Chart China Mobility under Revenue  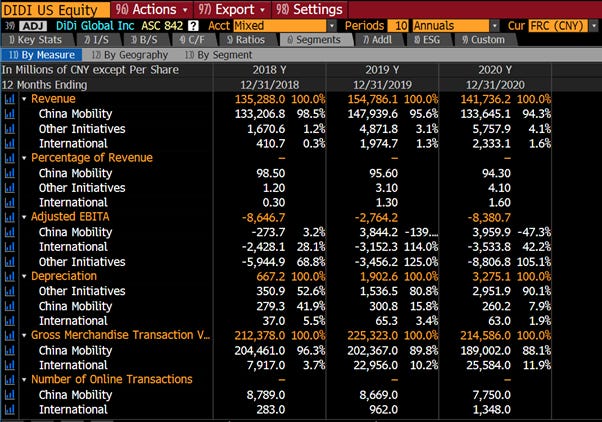click(10, 114)
